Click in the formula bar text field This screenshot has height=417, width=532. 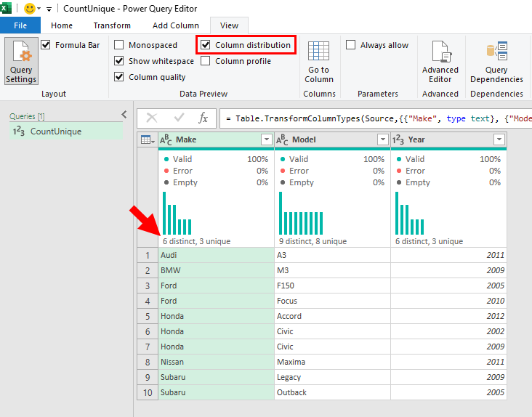click(376, 118)
